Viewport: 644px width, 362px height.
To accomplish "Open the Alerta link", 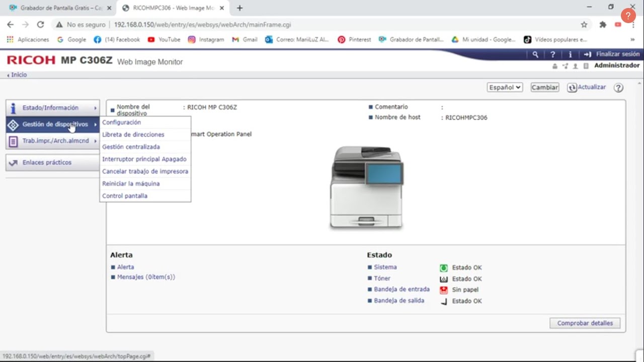I will coord(126,267).
